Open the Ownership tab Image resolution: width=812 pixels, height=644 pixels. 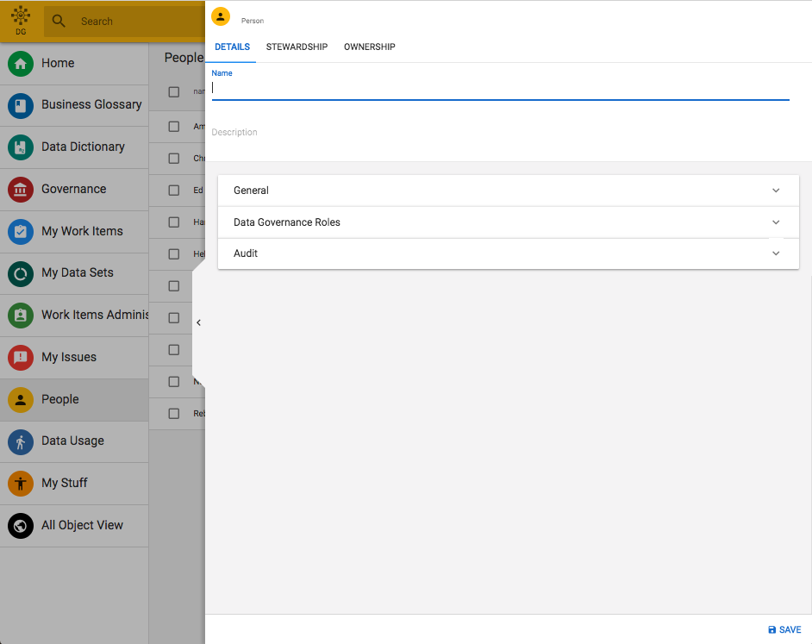pyautogui.click(x=369, y=47)
